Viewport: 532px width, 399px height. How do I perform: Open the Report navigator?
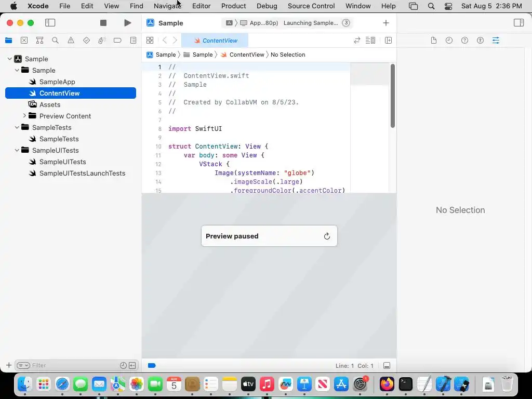134,41
